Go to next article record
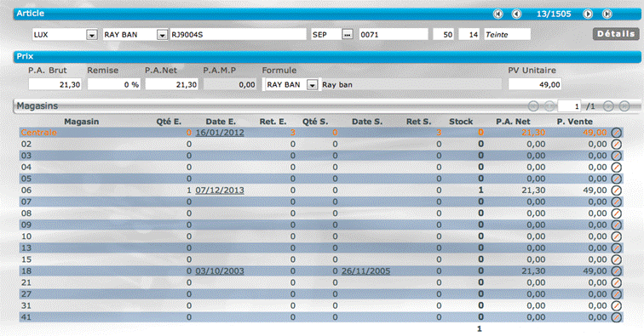This screenshot has width=644, height=336. pos(588,14)
